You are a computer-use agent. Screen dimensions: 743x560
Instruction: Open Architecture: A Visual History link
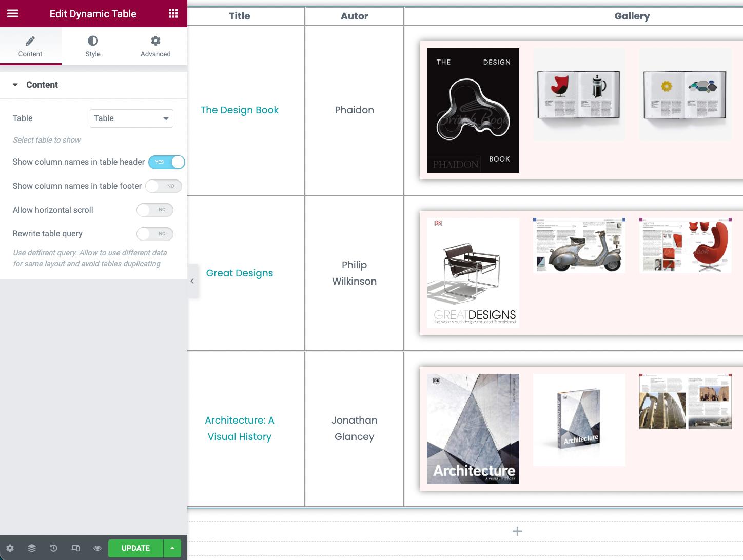click(240, 428)
